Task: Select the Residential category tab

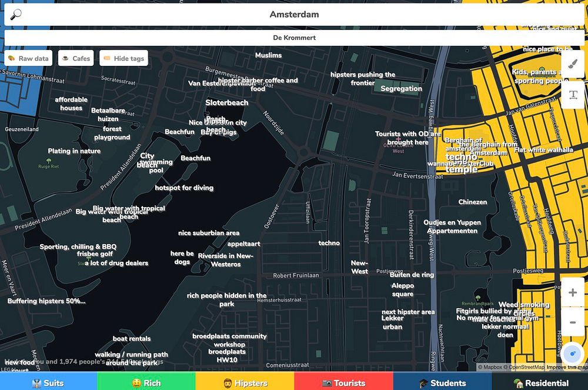Action: [x=540, y=382]
